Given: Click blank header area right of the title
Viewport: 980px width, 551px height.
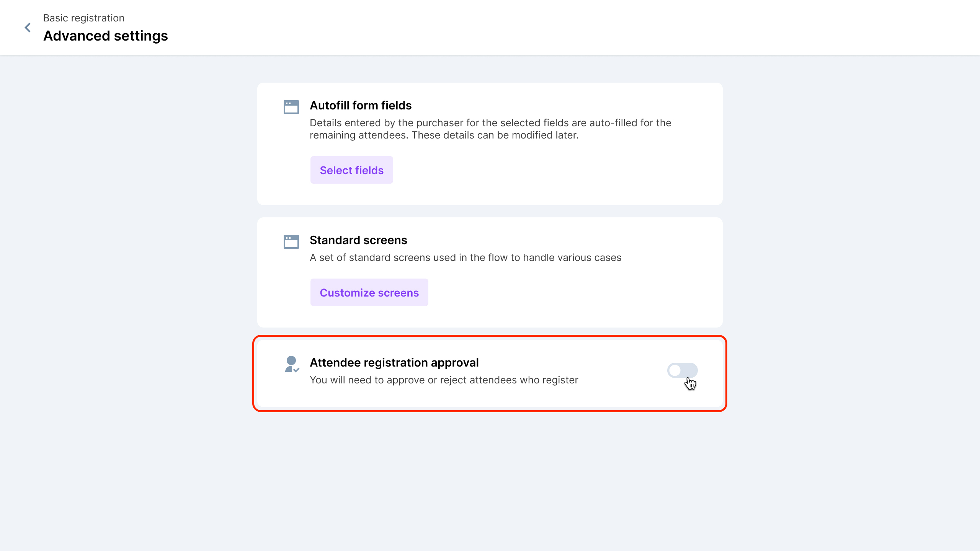Looking at the screenshot, I should pyautogui.click(x=574, y=28).
